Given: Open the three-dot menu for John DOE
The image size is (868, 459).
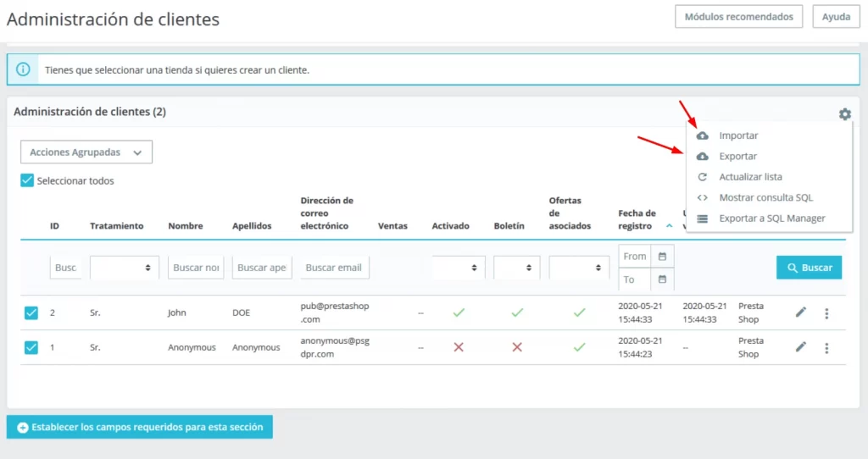Looking at the screenshot, I should [x=826, y=313].
